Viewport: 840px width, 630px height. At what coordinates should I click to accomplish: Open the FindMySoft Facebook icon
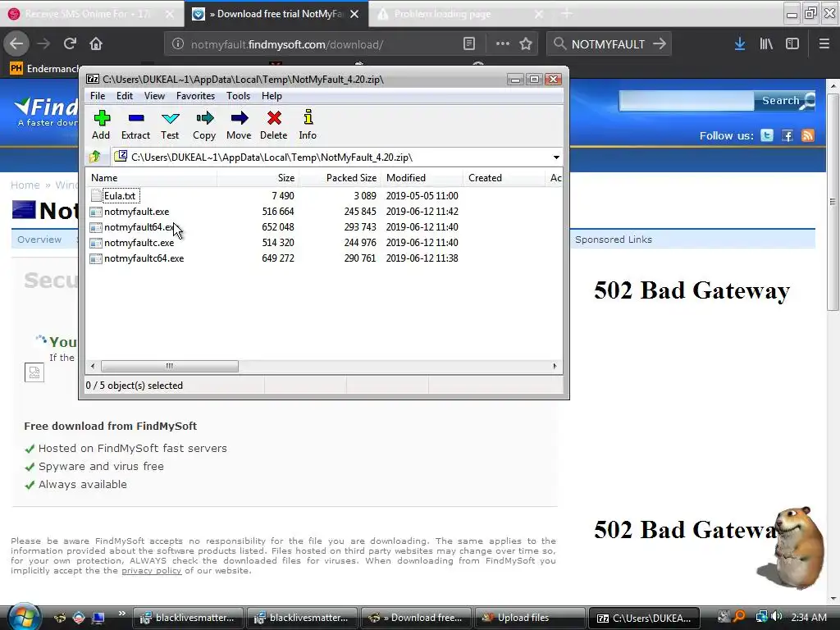point(787,135)
